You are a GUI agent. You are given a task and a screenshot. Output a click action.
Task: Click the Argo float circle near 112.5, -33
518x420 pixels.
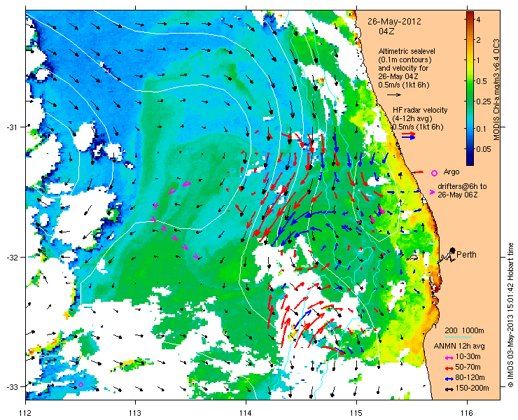80,384
